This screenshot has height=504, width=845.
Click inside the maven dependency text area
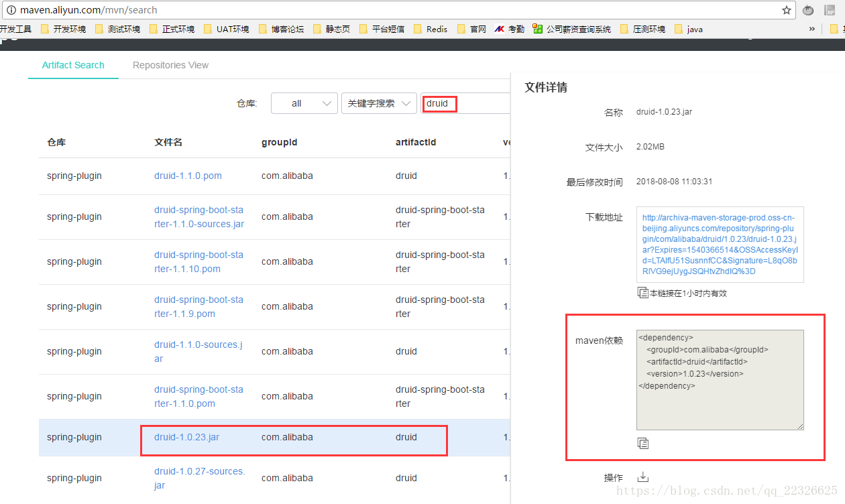(x=720, y=379)
